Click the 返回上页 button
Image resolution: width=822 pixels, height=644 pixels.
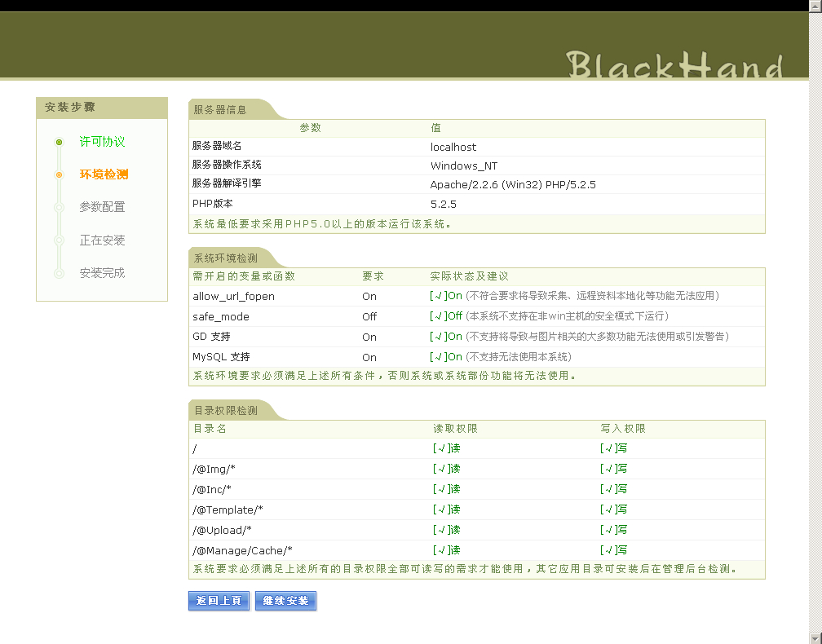pyautogui.click(x=219, y=601)
